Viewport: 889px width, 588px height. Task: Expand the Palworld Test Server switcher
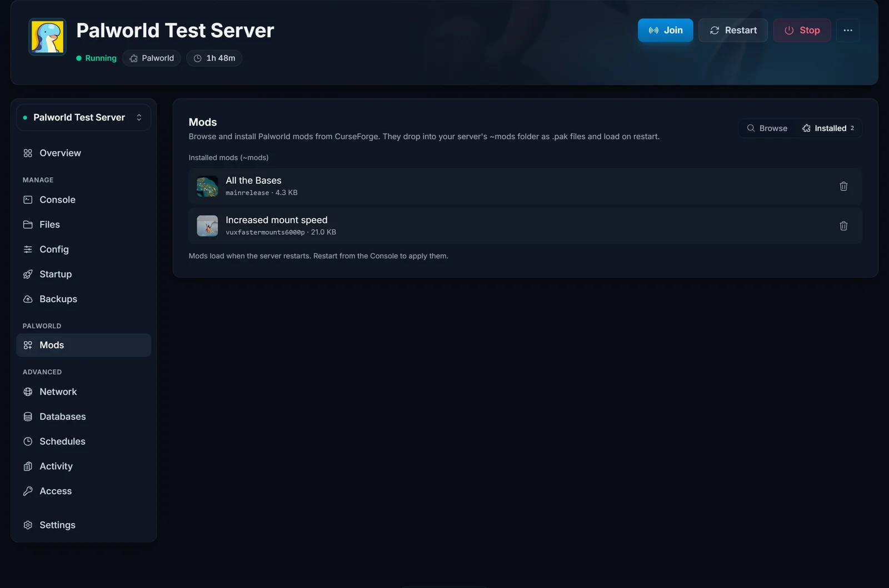pos(83,117)
